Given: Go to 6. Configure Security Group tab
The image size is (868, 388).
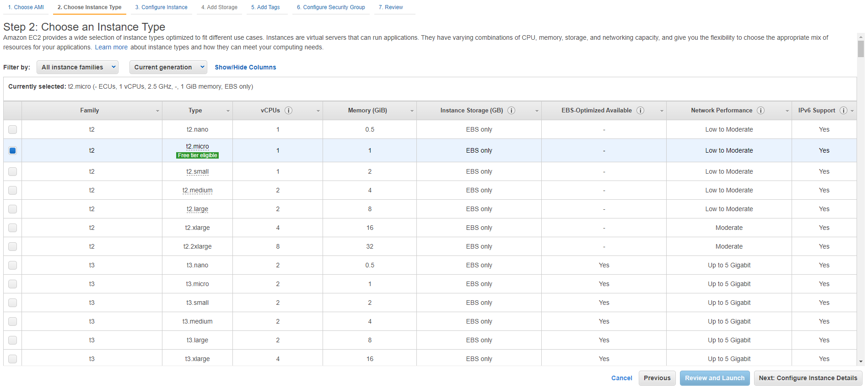Looking at the screenshot, I should [331, 7].
